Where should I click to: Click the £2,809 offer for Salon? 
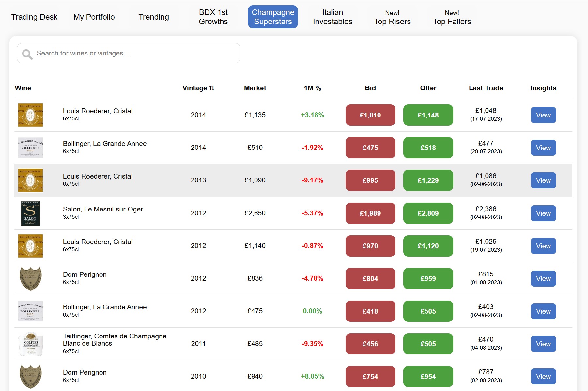click(428, 213)
